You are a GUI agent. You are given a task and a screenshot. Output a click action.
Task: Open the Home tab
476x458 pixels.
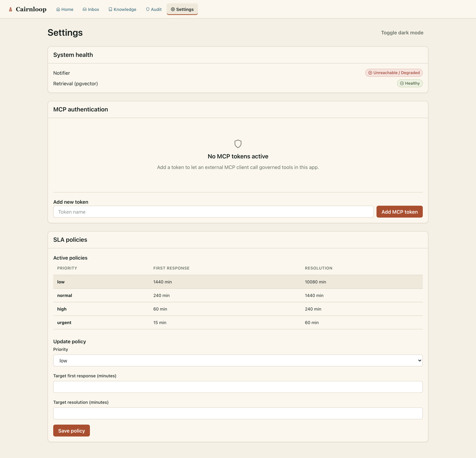point(65,9)
